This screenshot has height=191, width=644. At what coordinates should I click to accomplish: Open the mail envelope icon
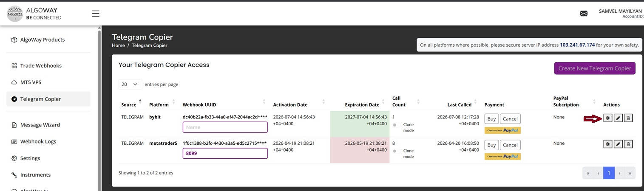584,14
